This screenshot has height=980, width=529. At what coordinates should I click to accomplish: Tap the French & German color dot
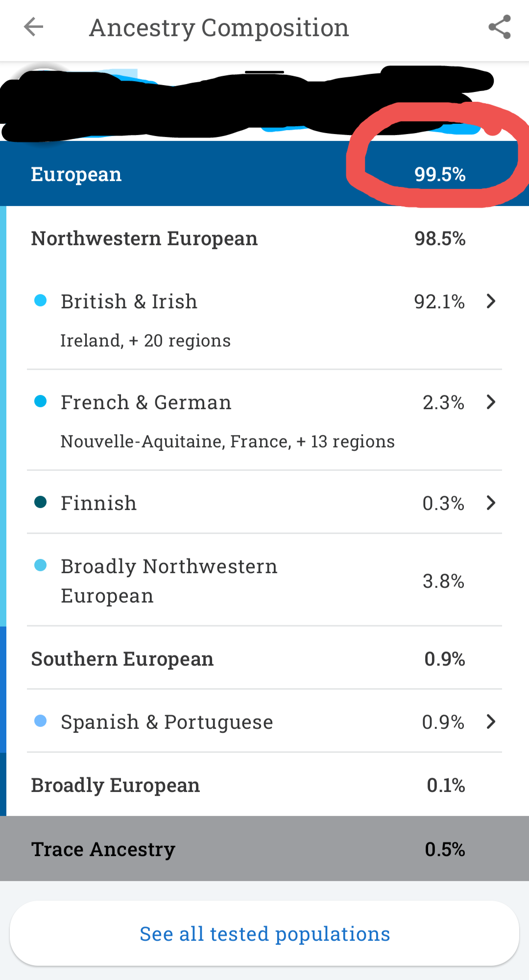click(x=41, y=401)
